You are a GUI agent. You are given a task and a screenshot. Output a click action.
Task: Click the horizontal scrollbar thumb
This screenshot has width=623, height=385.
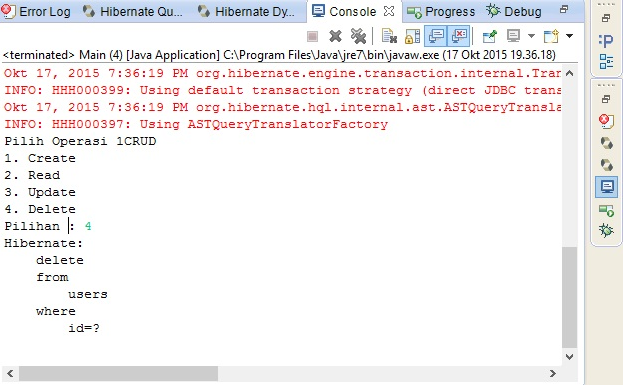[x=118, y=373]
